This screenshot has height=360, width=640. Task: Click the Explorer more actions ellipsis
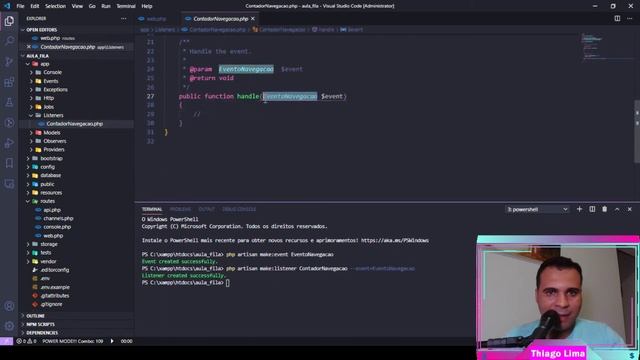coord(124,18)
